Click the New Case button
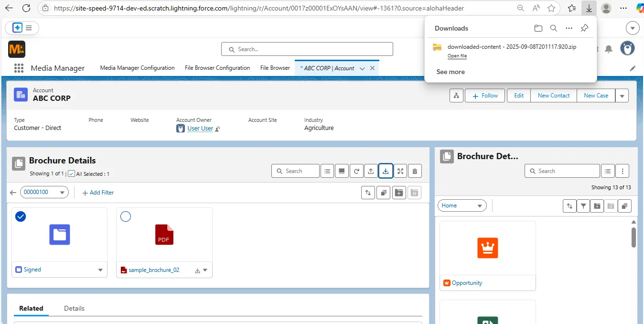The height and width of the screenshot is (324, 644). tap(596, 96)
